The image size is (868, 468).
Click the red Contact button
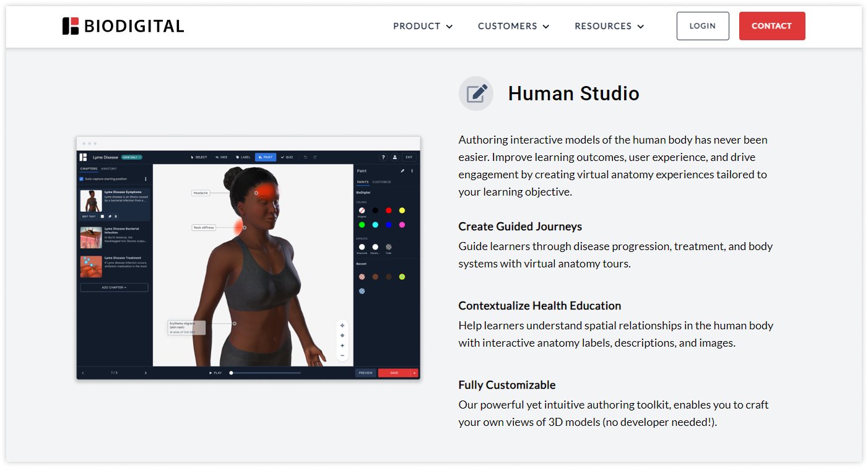click(x=772, y=26)
